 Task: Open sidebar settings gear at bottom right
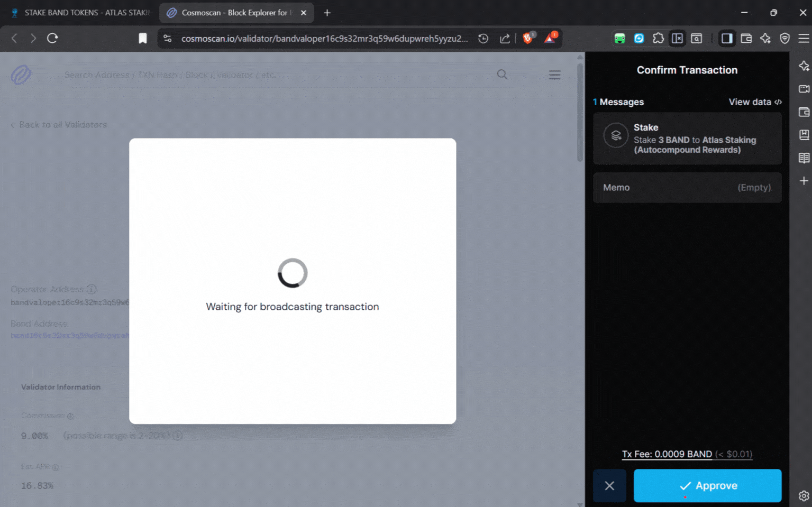(x=804, y=495)
